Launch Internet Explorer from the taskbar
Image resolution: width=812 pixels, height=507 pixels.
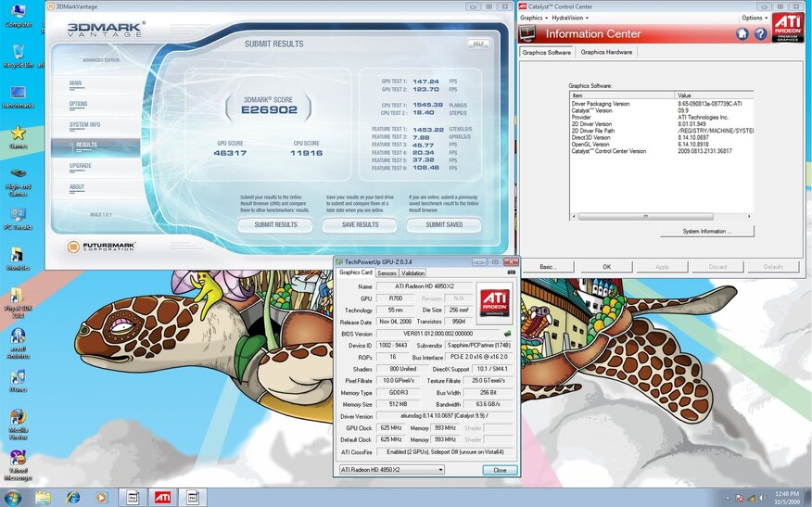tap(72, 498)
